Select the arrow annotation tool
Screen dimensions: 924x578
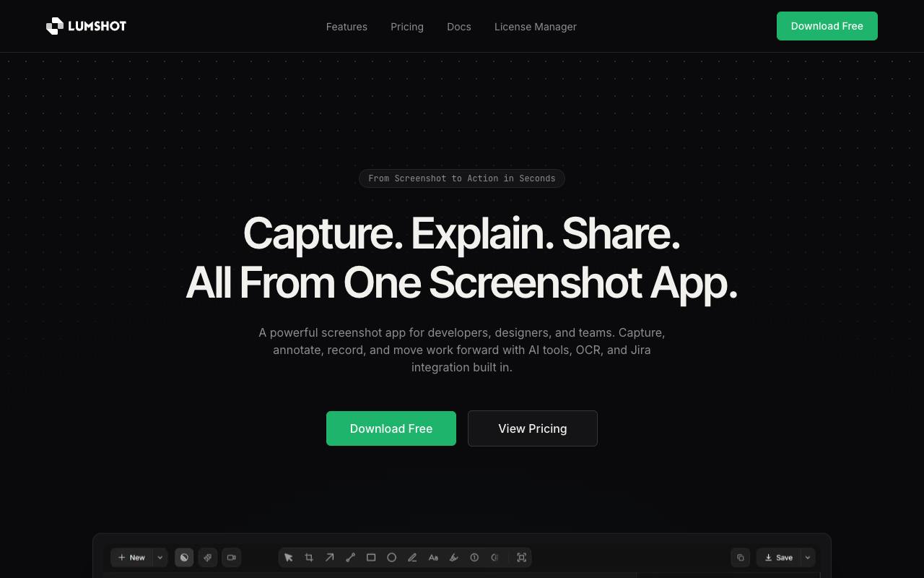pos(330,557)
